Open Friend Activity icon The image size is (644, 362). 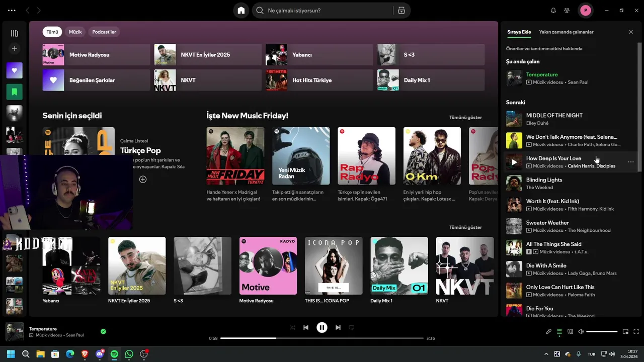coord(567,11)
